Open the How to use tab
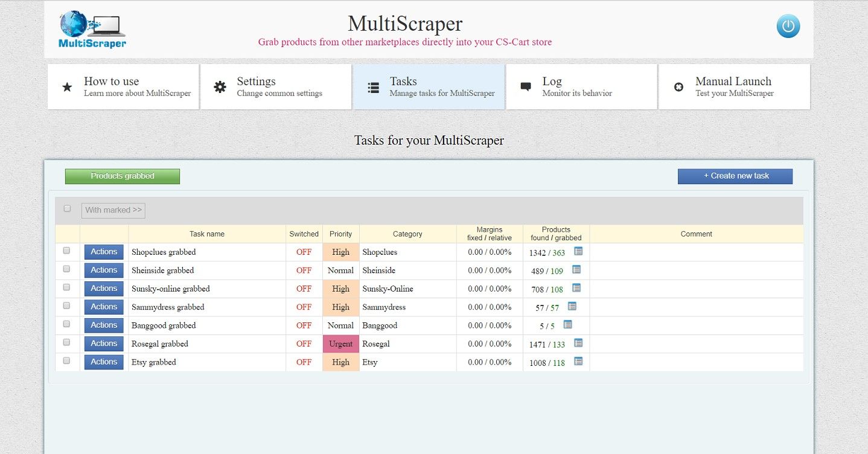 coord(123,87)
